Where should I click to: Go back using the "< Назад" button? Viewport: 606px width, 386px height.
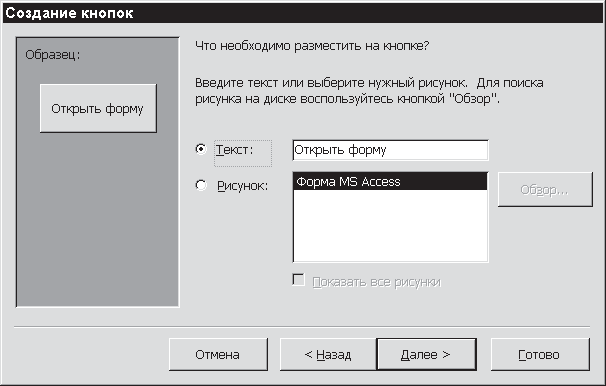tap(328, 354)
